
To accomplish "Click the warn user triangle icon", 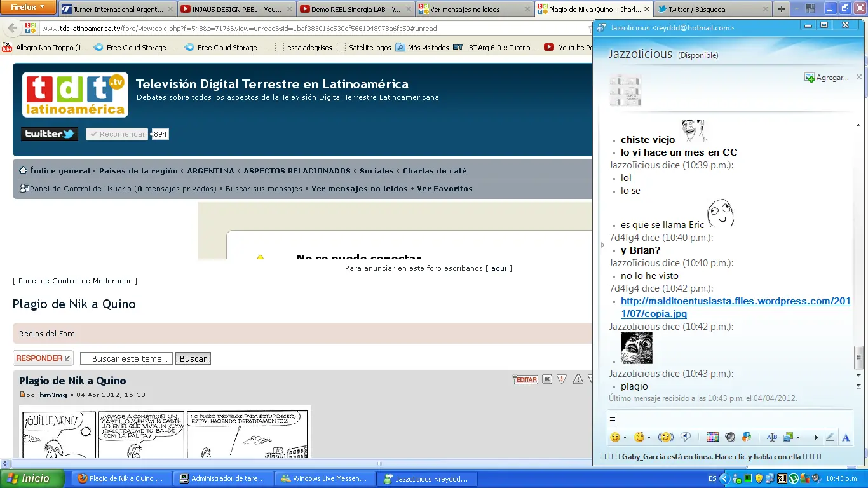I will coord(578,379).
